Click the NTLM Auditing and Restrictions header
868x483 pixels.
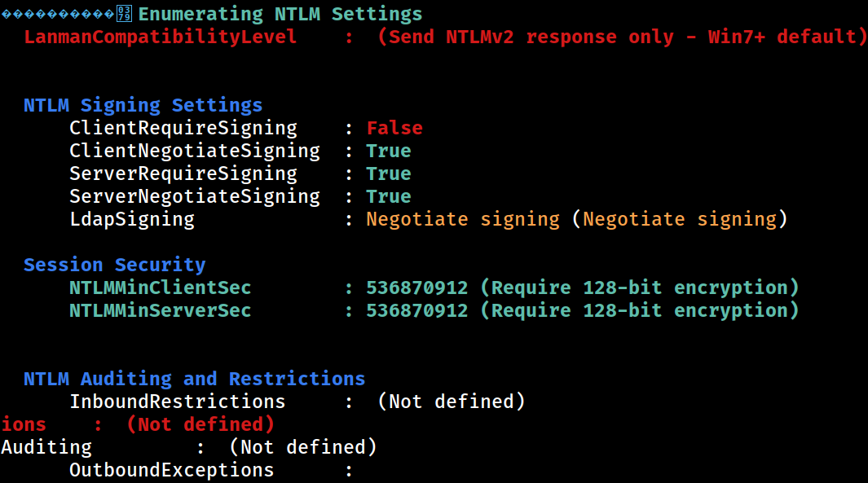point(194,379)
